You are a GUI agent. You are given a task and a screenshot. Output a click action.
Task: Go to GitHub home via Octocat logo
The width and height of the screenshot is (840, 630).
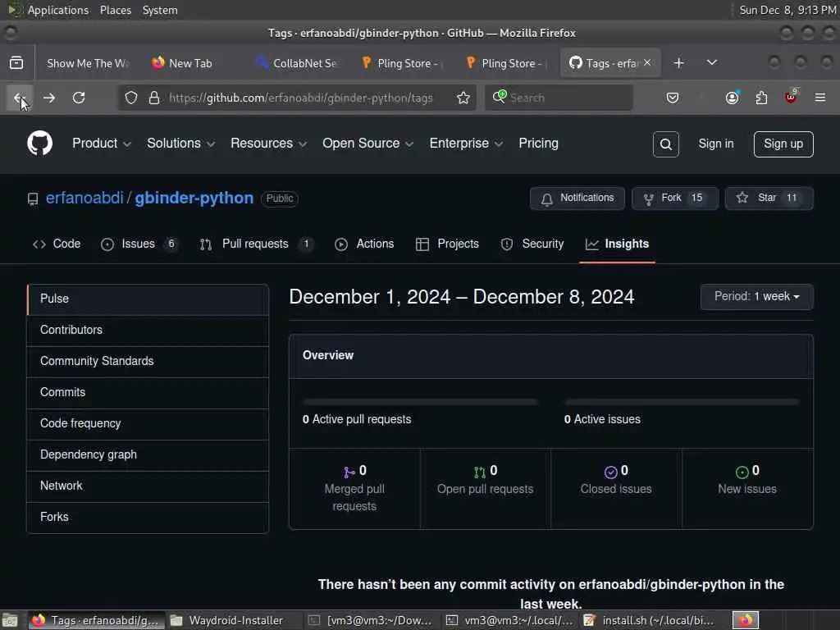point(39,143)
